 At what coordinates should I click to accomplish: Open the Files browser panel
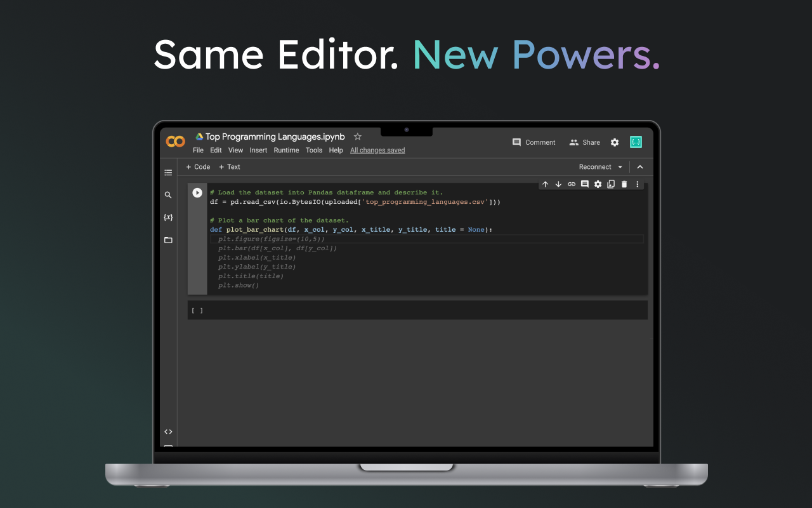tap(168, 240)
